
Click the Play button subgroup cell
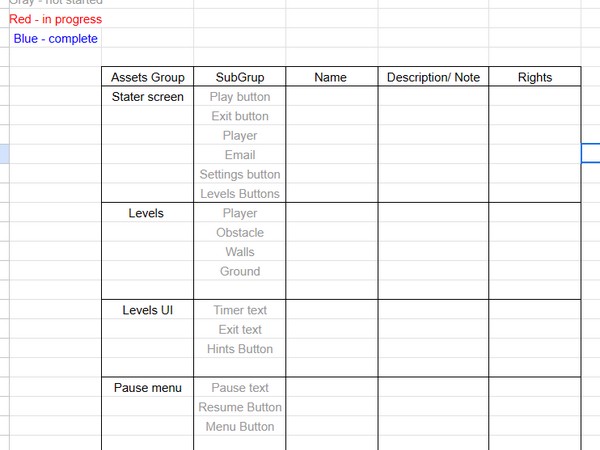click(x=240, y=96)
